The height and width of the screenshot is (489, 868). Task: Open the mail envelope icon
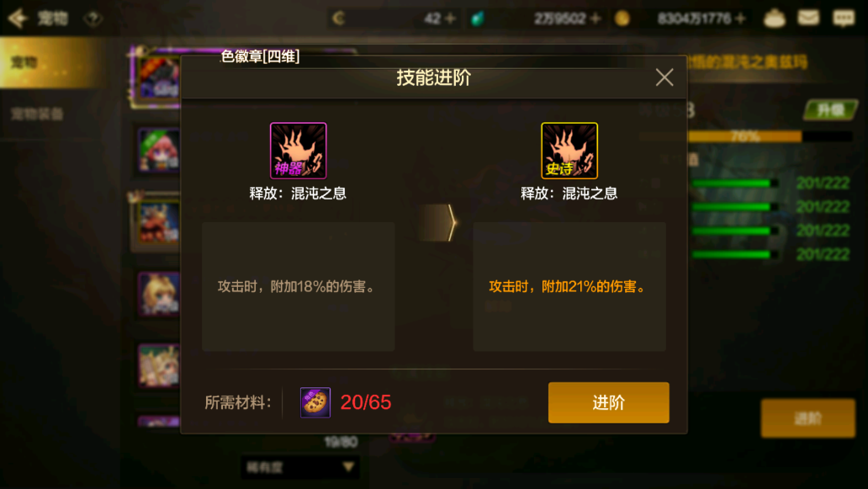tap(808, 18)
